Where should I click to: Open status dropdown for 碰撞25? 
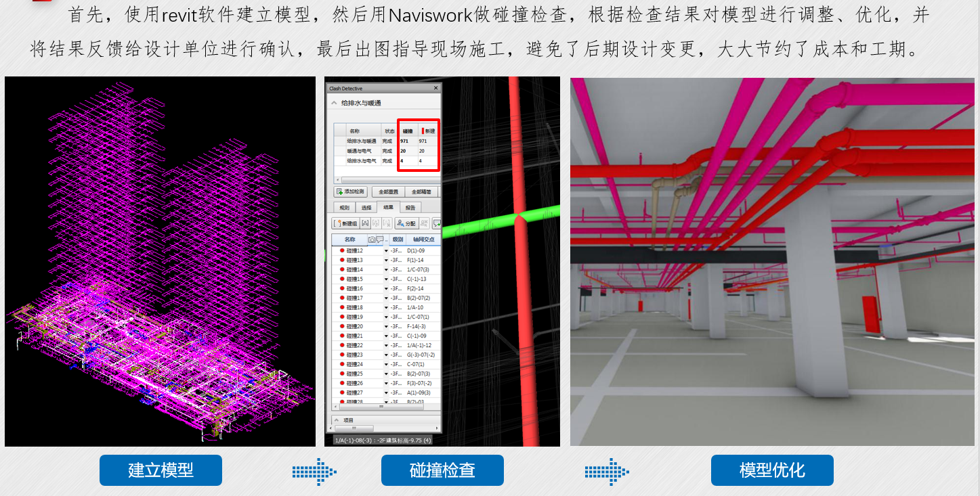pyautogui.click(x=387, y=374)
